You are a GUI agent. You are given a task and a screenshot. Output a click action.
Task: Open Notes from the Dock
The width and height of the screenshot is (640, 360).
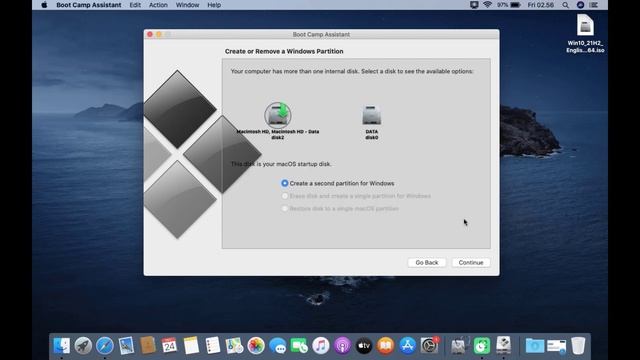pyautogui.click(x=191, y=346)
